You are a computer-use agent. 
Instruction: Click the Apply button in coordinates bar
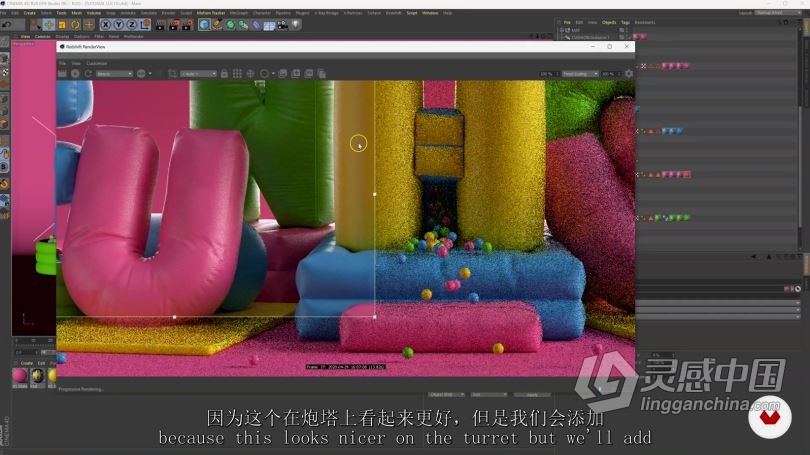coord(532,395)
